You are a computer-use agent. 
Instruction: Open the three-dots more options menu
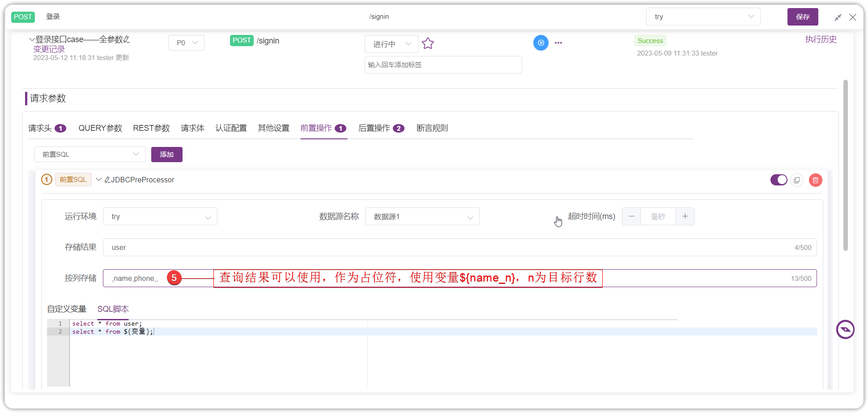(x=558, y=43)
